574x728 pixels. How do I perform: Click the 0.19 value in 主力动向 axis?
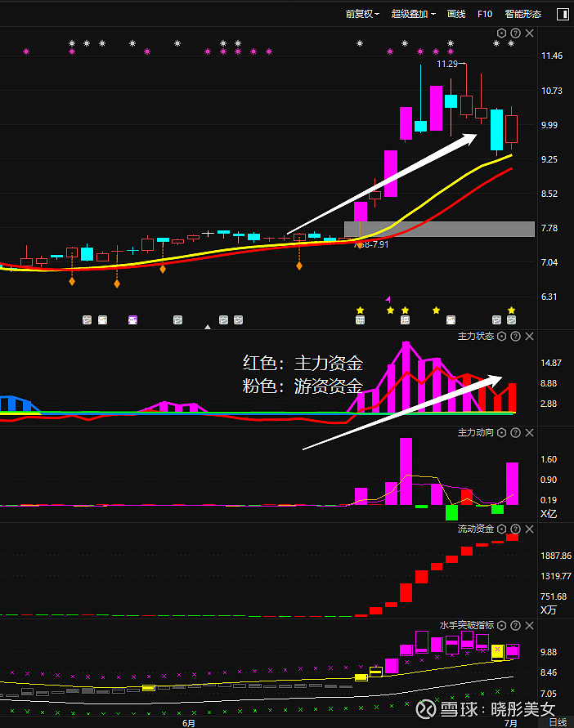[549, 500]
